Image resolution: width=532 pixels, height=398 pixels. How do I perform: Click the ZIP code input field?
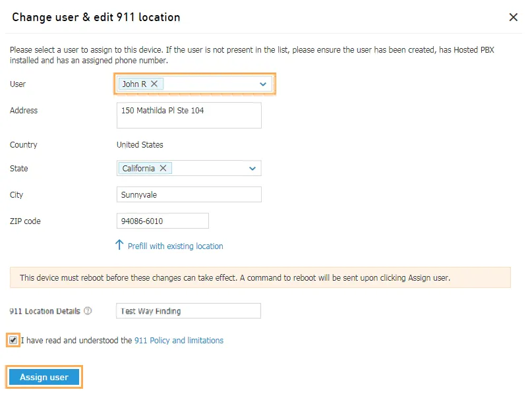pos(163,221)
